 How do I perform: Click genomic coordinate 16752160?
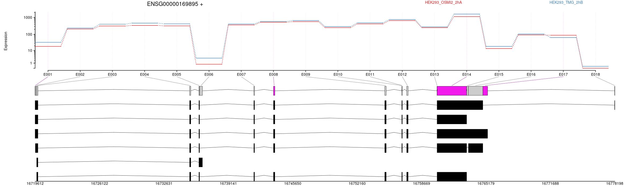[x=357, y=184]
